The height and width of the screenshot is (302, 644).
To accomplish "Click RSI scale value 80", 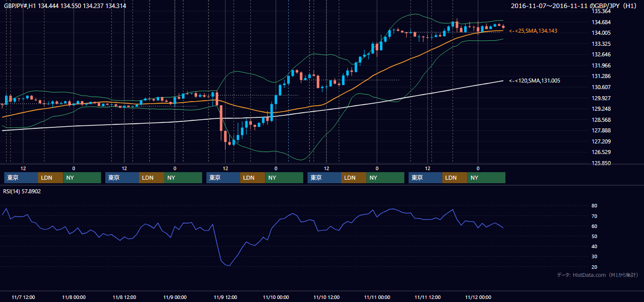I will (x=595, y=206).
